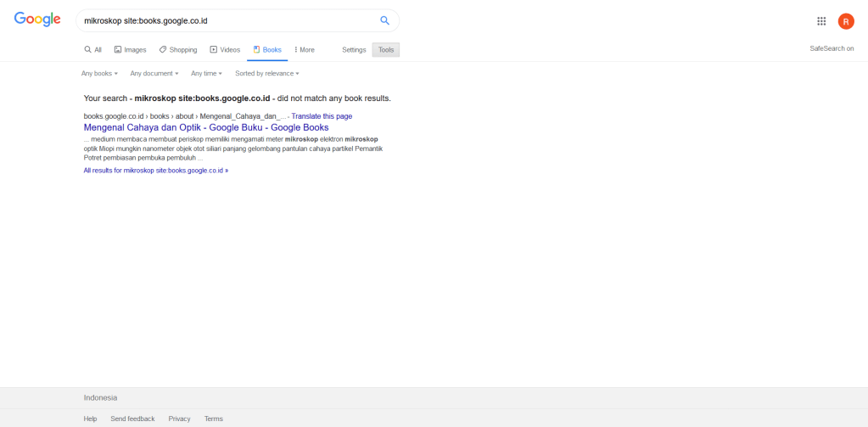Switch to the Shopping search tab
This screenshot has width=868, height=427.
[178, 50]
